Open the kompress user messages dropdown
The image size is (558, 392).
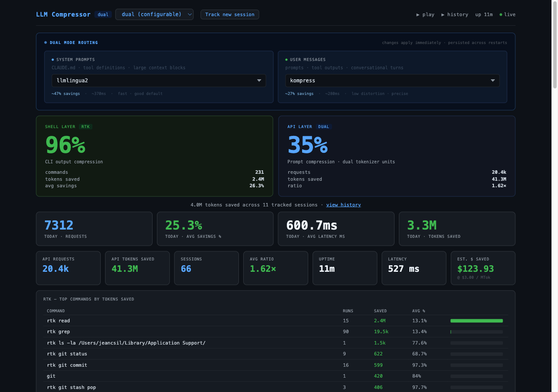pos(392,81)
